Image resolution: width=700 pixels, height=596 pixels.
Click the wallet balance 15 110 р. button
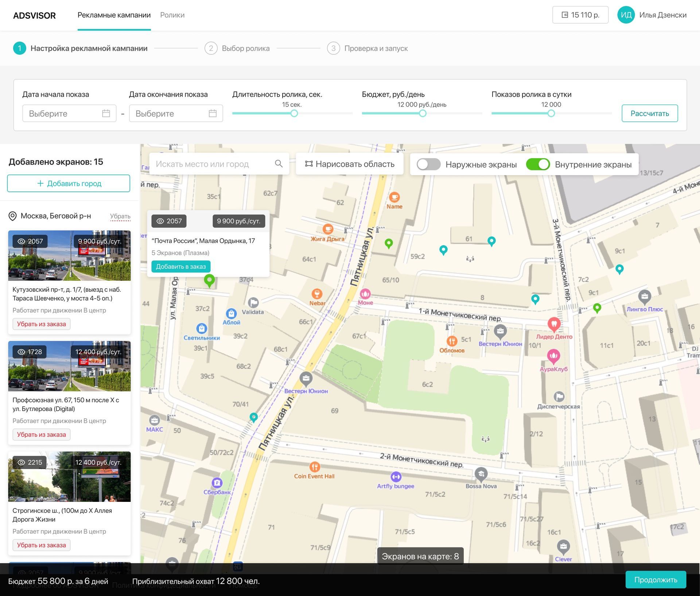click(580, 15)
